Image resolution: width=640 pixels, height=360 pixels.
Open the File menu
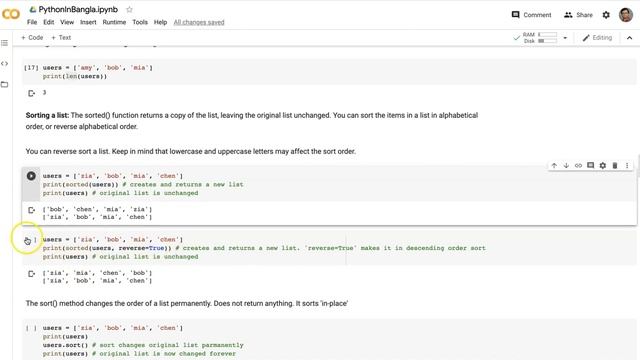(32, 22)
